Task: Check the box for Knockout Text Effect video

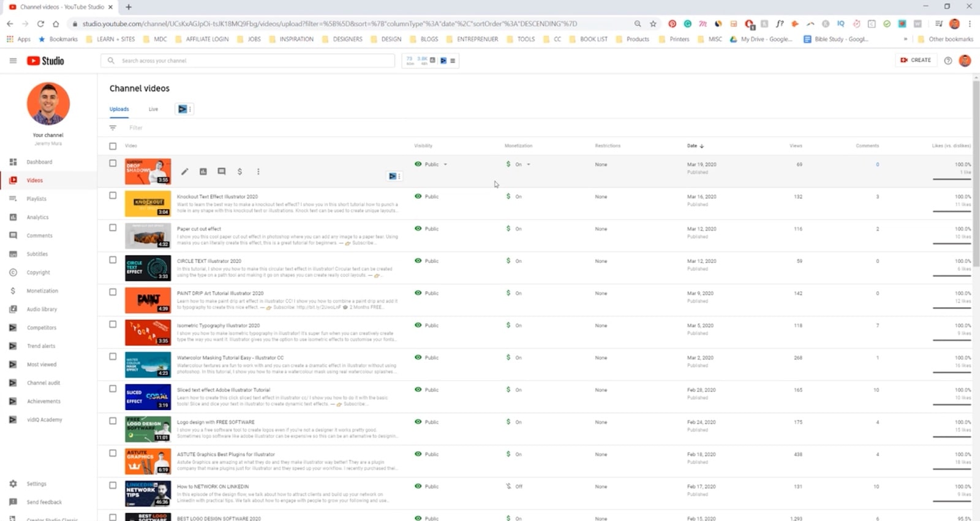Action: click(113, 196)
